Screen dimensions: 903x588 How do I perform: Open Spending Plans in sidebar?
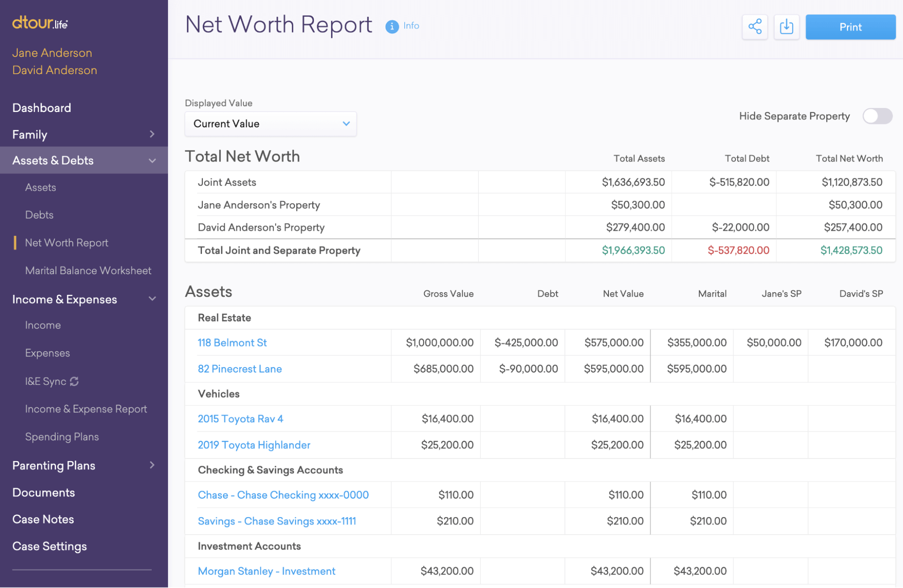62,437
